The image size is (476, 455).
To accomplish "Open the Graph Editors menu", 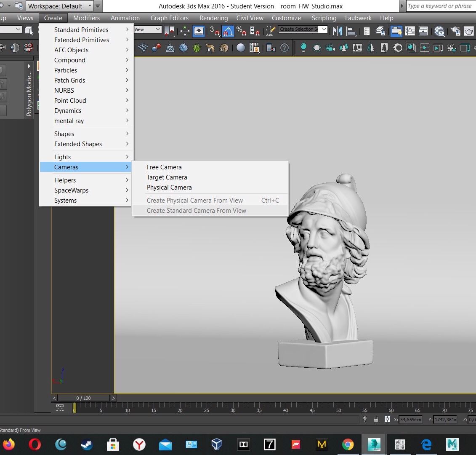I will pyautogui.click(x=169, y=18).
